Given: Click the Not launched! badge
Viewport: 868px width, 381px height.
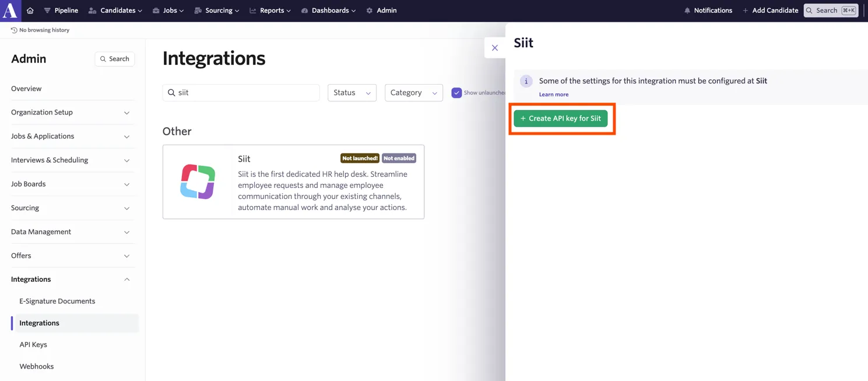Looking at the screenshot, I should (x=360, y=158).
